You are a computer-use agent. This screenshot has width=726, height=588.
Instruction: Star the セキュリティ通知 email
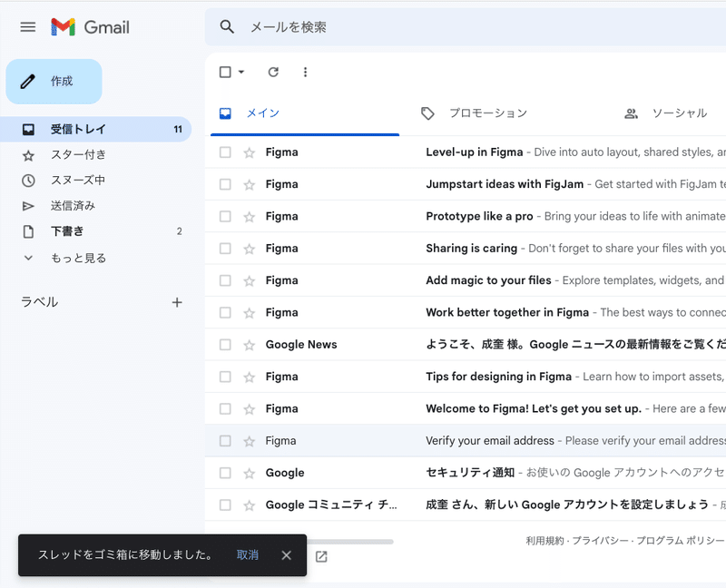pyautogui.click(x=249, y=473)
